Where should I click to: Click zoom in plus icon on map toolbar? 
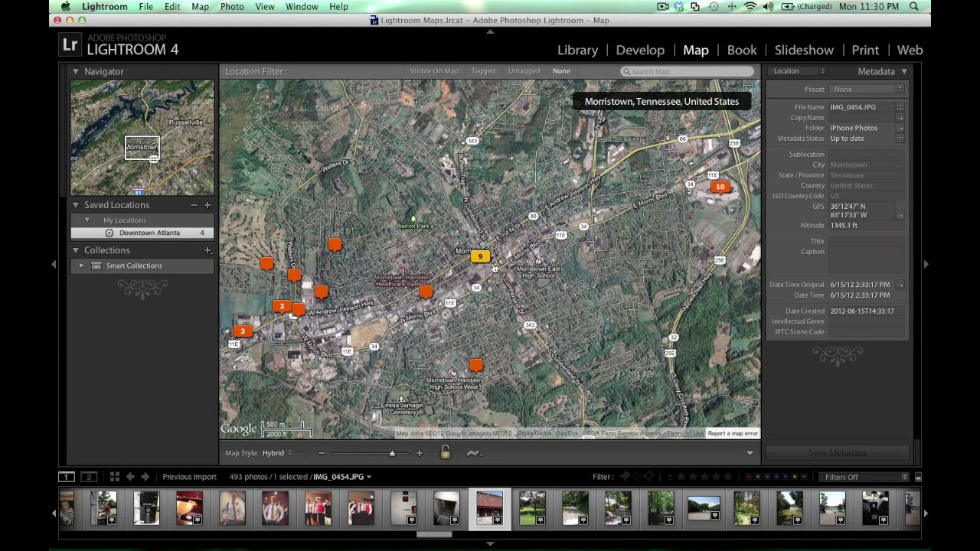(x=419, y=453)
